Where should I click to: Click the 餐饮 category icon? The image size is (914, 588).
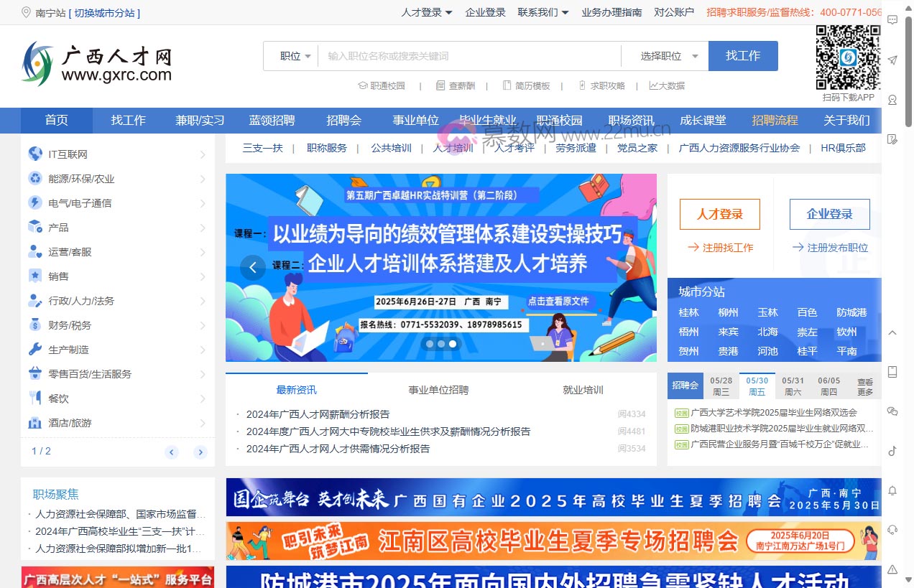[36, 398]
